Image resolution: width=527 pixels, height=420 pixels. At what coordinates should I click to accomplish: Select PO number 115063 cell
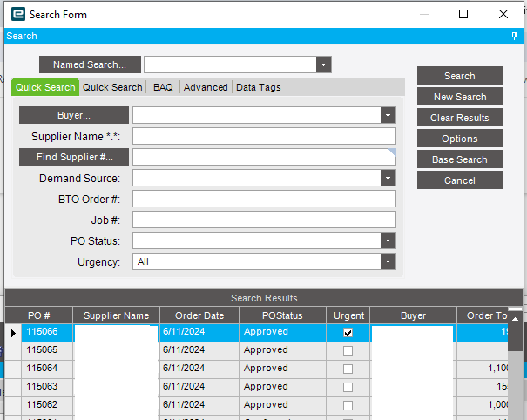pyautogui.click(x=47, y=387)
